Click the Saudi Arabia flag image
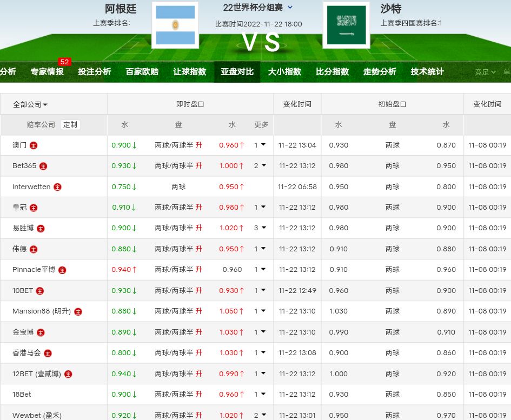This screenshot has width=511, height=420. tap(346, 25)
